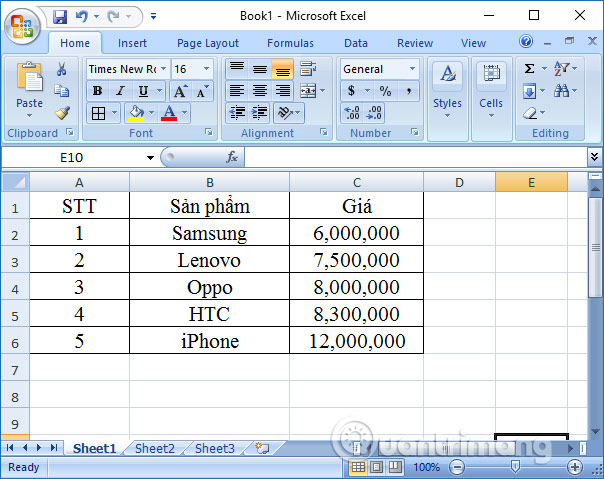Expand the formula bar chevron

(594, 156)
